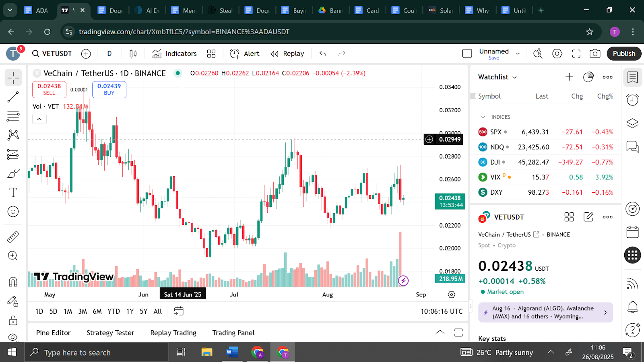Open VETUSDT details more options

pyautogui.click(x=608, y=217)
